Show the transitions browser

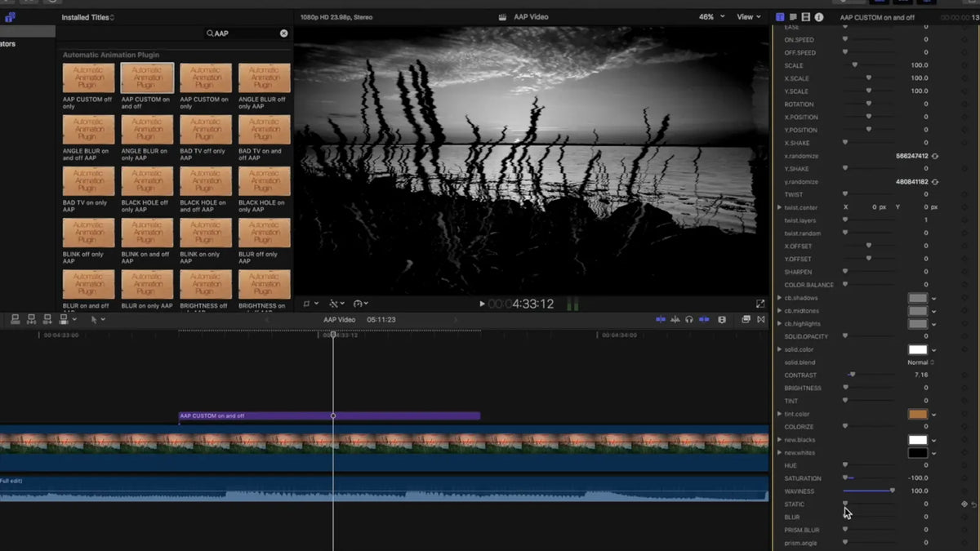759,319
